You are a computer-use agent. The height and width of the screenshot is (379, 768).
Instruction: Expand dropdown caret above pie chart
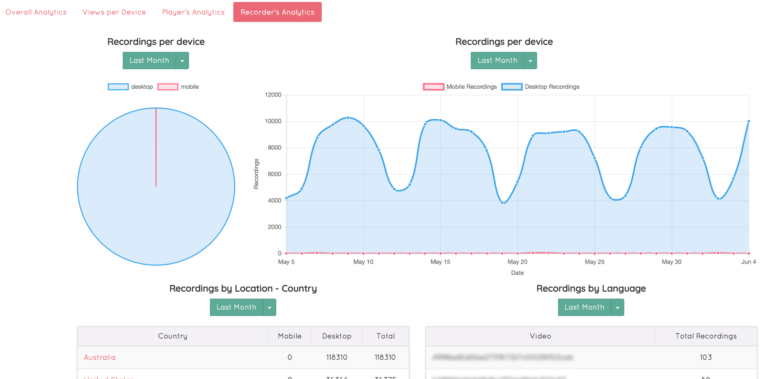[x=183, y=61]
